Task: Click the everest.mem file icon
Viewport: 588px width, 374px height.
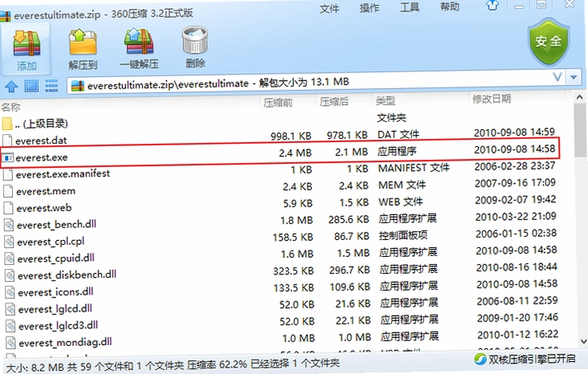Action: 8,191
